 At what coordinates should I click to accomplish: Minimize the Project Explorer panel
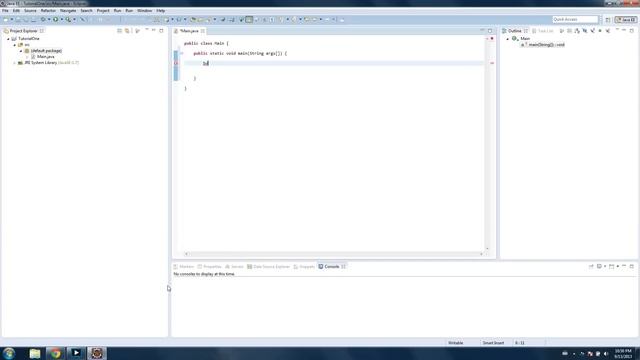(x=154, y=30)
